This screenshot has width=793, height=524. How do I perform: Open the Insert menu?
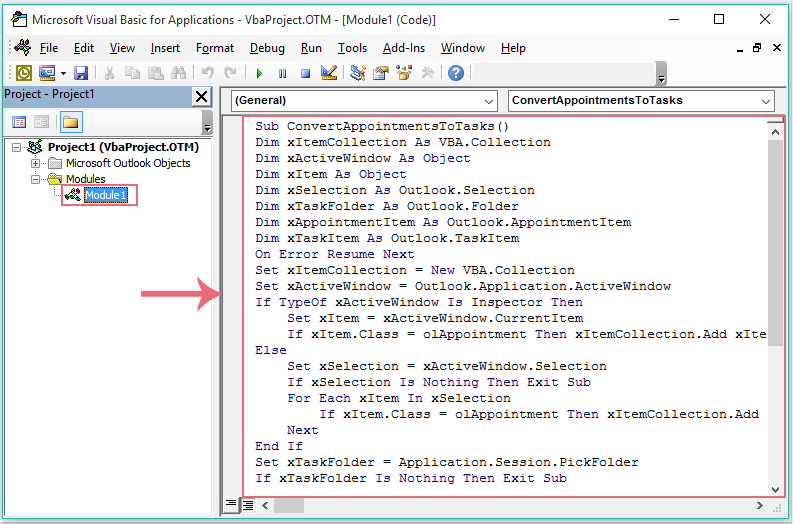165,48
